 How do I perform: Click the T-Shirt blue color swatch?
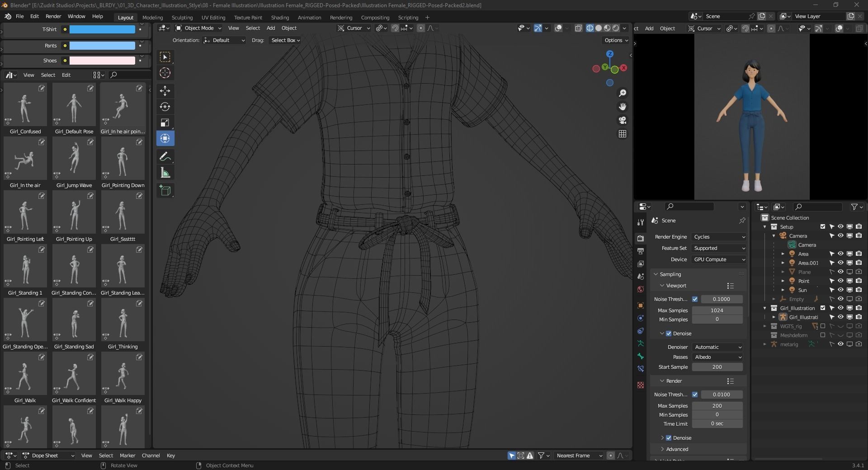click(x=102, y=29)
